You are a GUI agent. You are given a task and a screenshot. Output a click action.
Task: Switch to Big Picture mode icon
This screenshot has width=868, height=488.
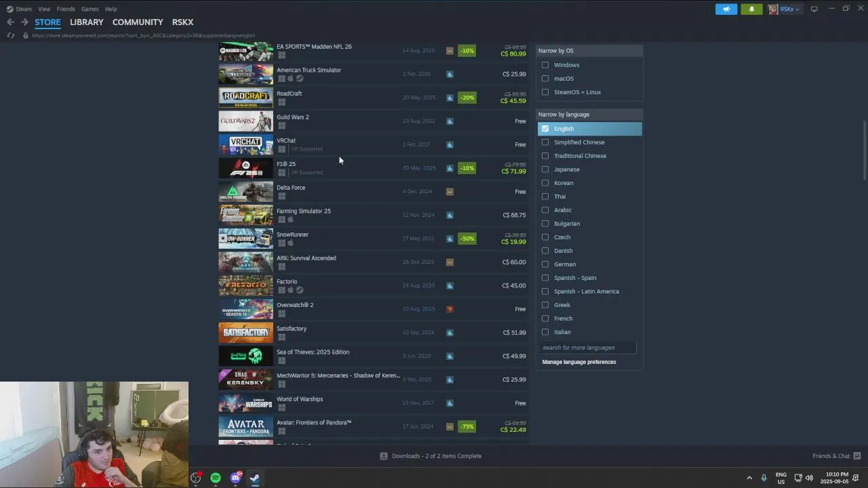click(x=814, y=9)
